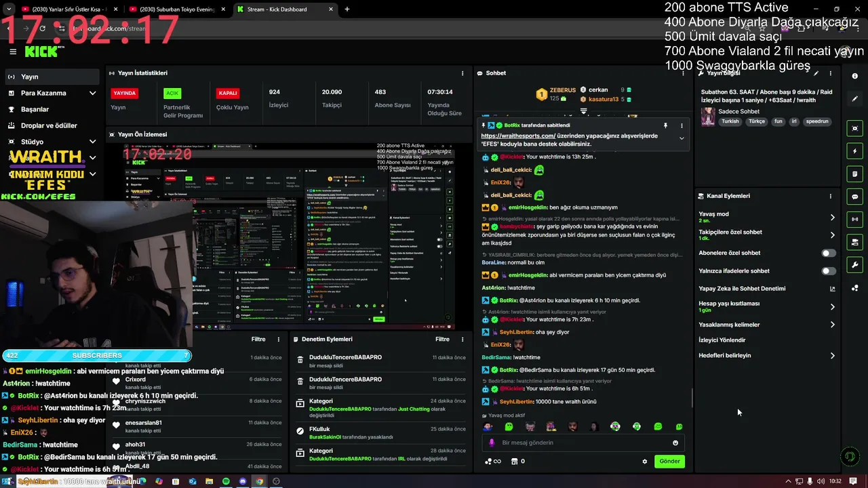Open Kanal Eylemleri panel three-dot menu
Image resolution: width=868 pixels, height=488 pixels.
[x=831, y=196]
